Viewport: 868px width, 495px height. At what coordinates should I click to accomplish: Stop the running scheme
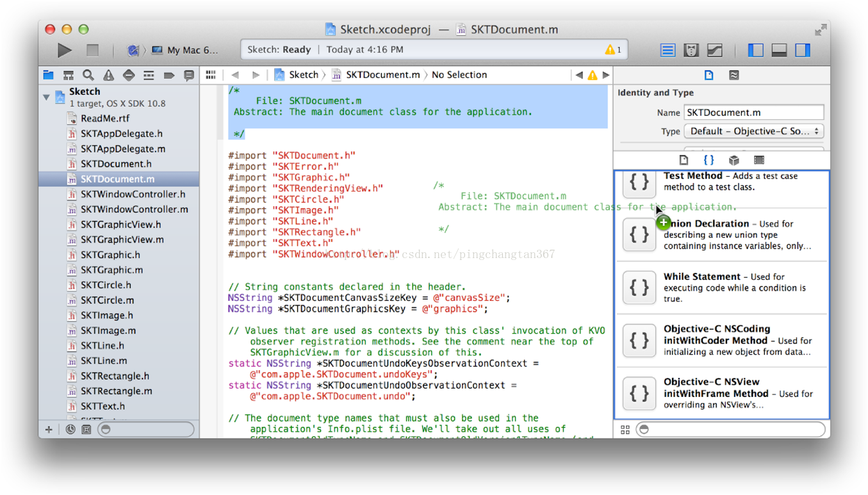[x=93, y=49]
